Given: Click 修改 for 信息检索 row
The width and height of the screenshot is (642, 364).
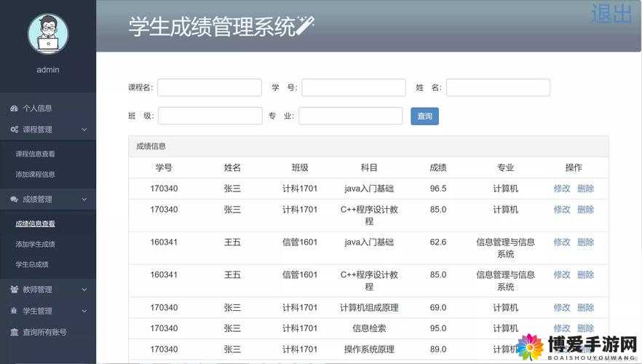Looking at the screenshot, I should pyautogui.click(x=562, y=328).
